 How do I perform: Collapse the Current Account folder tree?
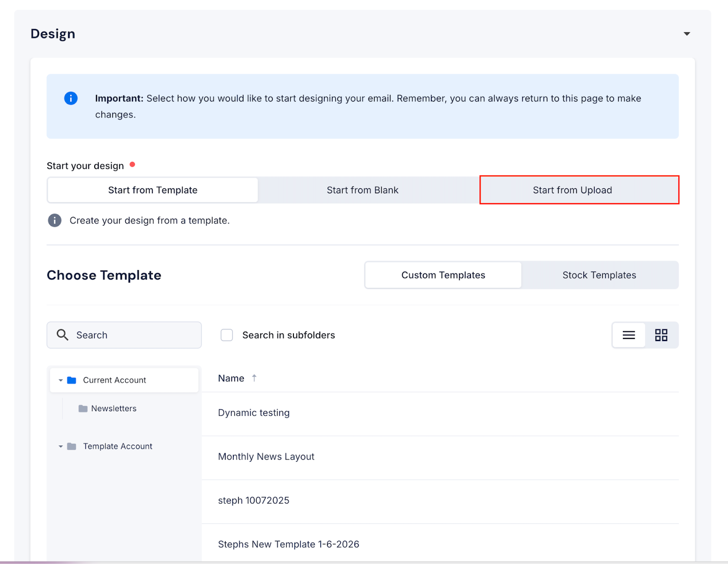click(x=61, y=380)
